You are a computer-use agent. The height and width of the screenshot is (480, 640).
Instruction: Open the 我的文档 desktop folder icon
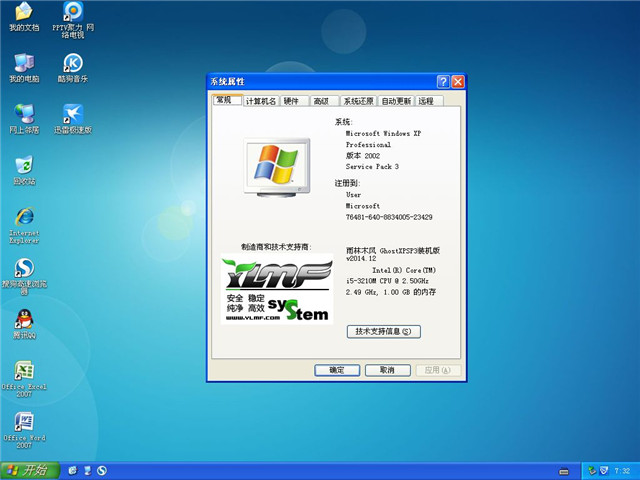[x=24, y=17]
